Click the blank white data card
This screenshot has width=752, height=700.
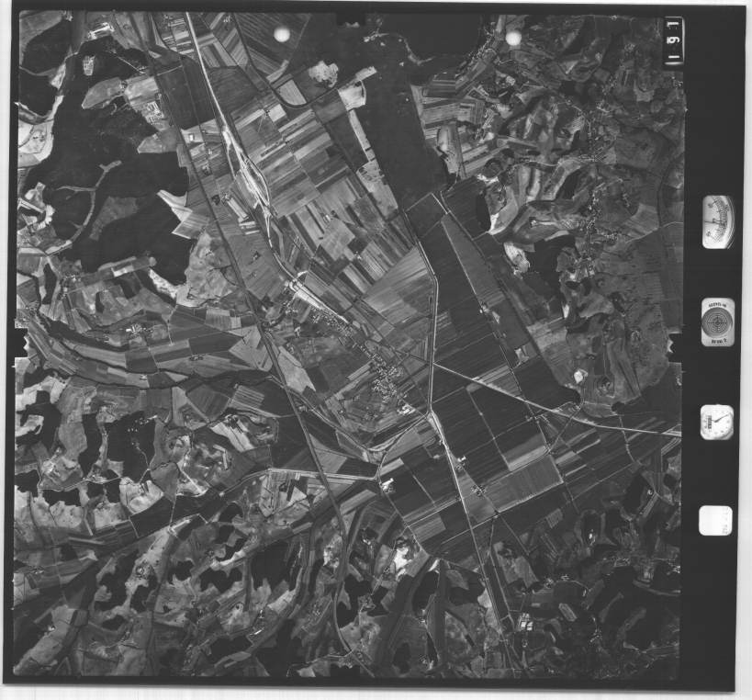point(715,520)
